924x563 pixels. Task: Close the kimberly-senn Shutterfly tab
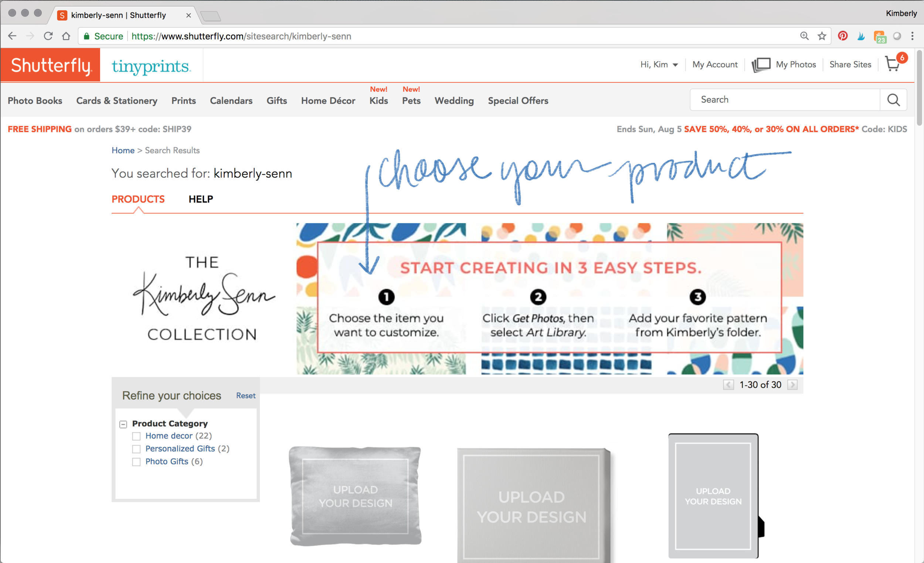[188, 16]
